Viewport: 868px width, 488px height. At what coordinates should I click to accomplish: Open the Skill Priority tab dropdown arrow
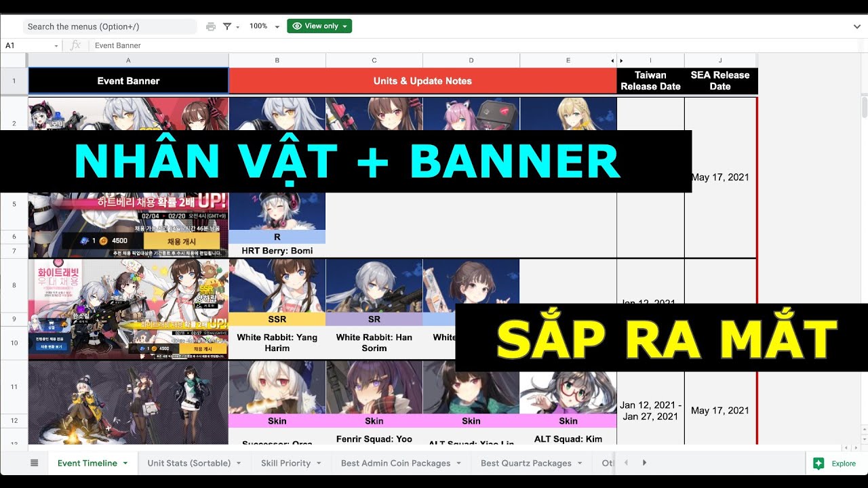pos(319,464)
